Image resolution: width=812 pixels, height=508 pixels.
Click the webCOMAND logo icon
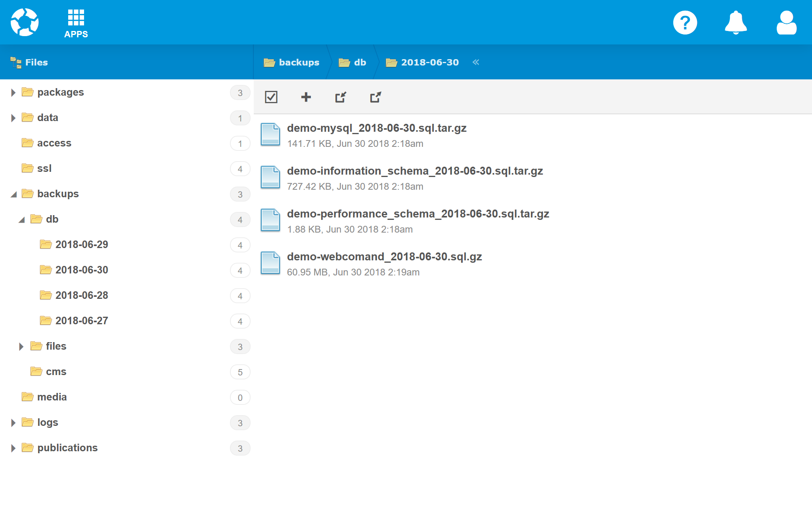pyautogui.click(x=25, y=22)
